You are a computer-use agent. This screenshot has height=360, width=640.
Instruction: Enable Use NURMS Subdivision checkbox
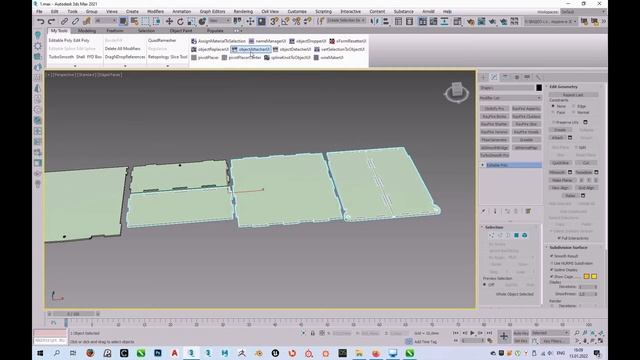[552, 263]
